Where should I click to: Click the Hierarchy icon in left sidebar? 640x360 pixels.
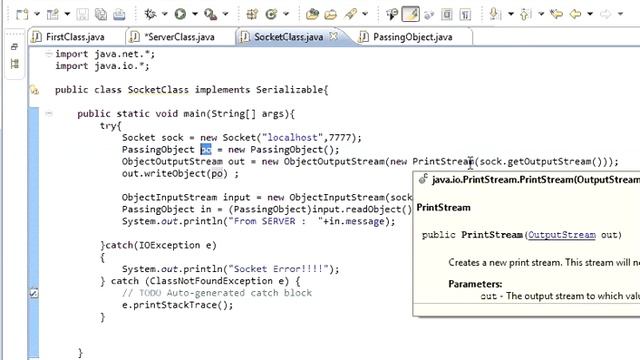15,64
